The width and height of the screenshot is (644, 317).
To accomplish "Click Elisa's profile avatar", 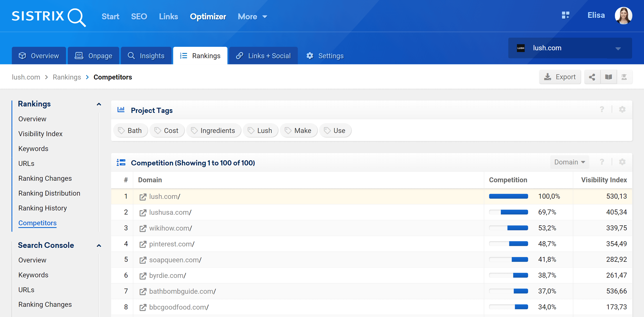I will tap(623, 16).
